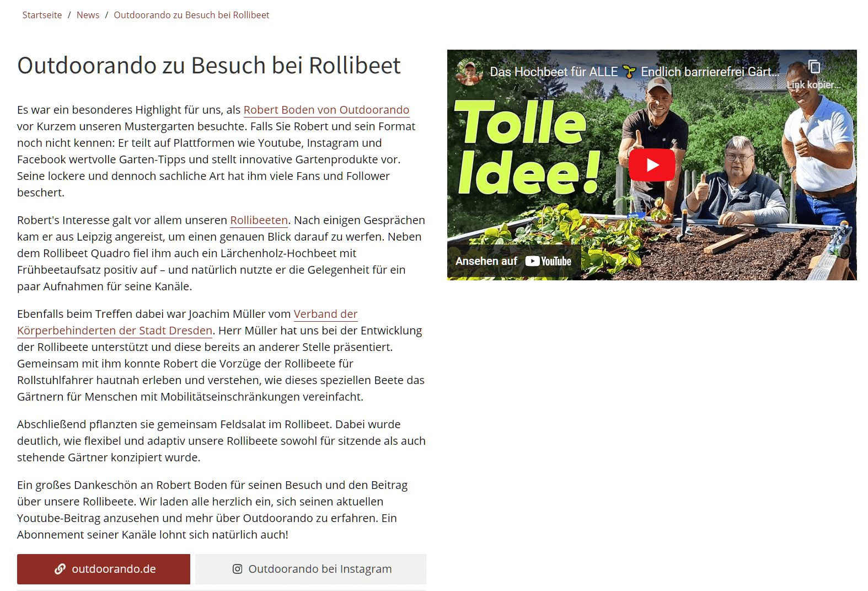Viewport: 868px width, 591px height.
Task: Click the chain link icon on outdoorando.de button
Action: [x=60, y=569]
